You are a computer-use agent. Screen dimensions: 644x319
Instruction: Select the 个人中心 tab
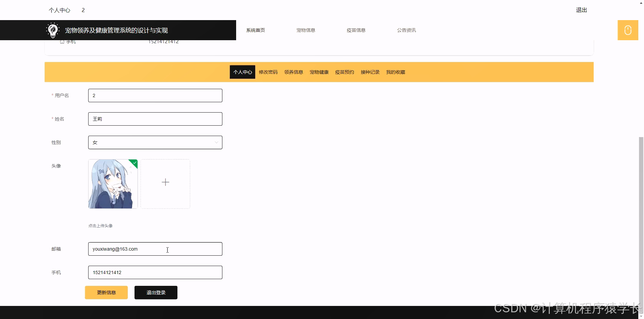click(x=243, y=72)
